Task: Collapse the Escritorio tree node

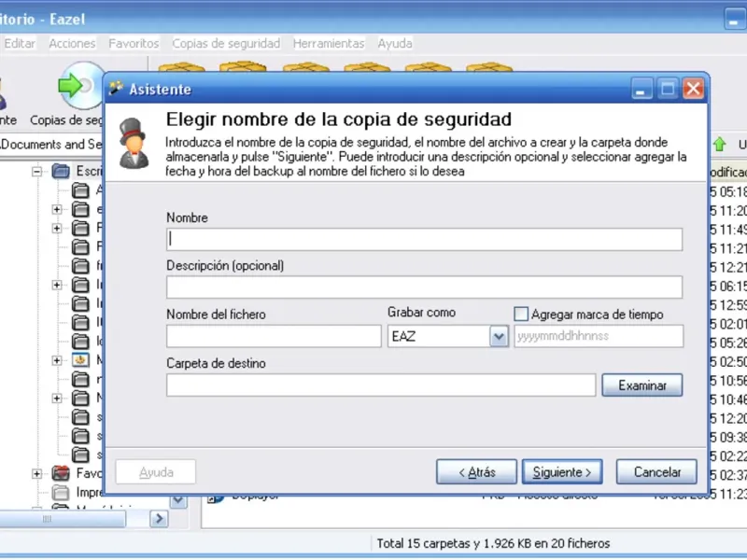Action: click(x=36, y=171)
